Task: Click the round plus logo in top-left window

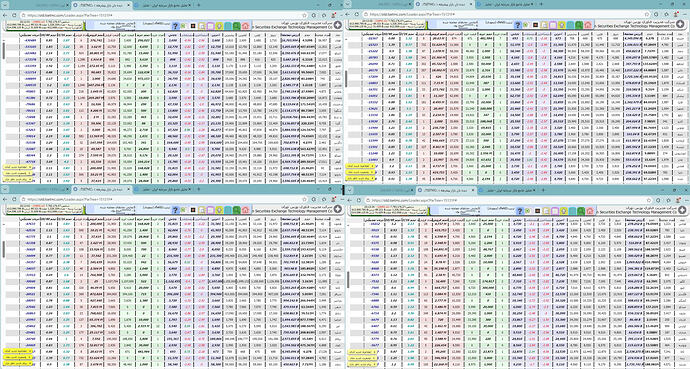Action: tap(338, 25)
